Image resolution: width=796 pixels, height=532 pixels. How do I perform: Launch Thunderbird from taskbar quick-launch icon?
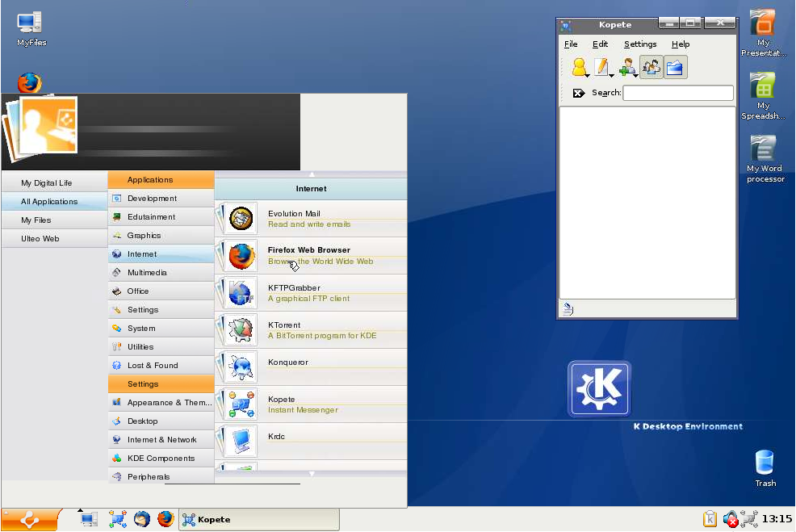[x=142, y=519]
